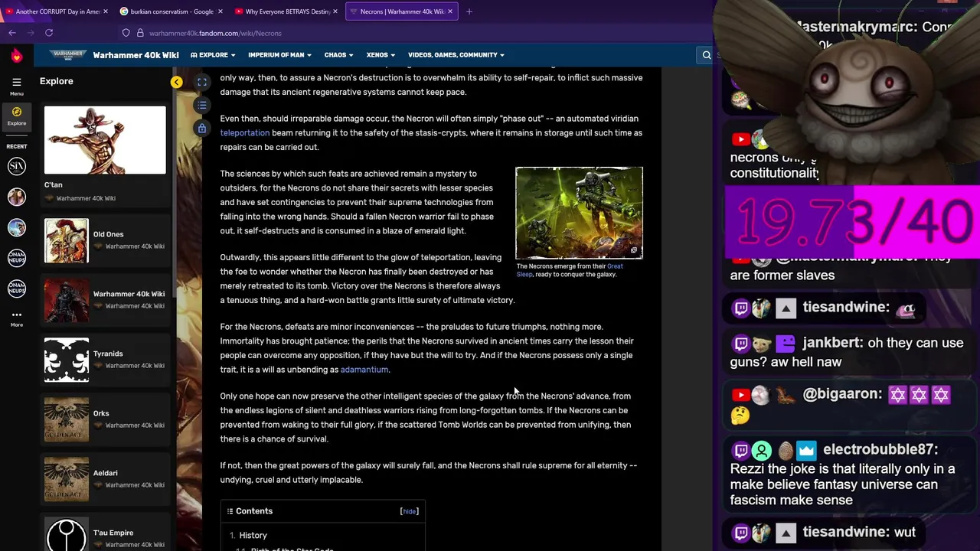Follow the teleportation link
The image size is (980, 551).
pyautogui.click(x=245, y=133)
